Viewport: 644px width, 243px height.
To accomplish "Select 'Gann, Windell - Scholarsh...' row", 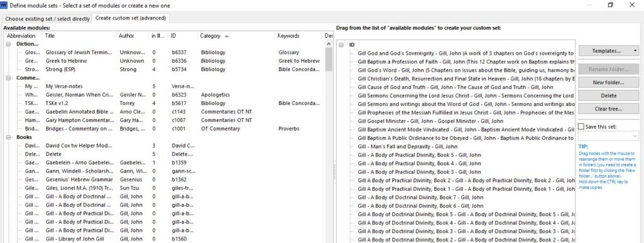I will pyautogui.click(x=164, y=171).
